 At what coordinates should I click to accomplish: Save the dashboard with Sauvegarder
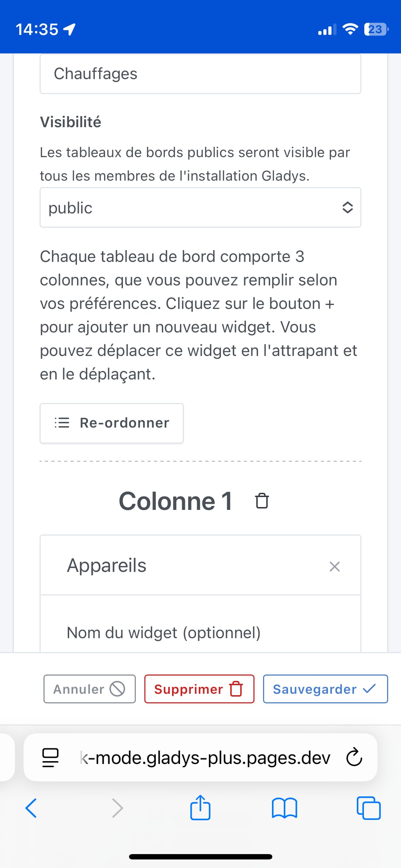coord(325,689)
